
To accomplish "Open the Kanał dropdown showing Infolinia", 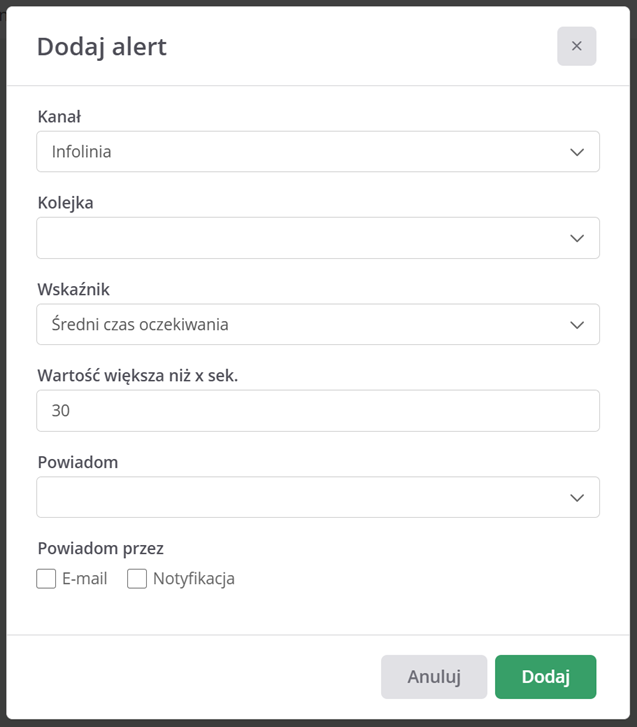I will [x=300, y=152].
